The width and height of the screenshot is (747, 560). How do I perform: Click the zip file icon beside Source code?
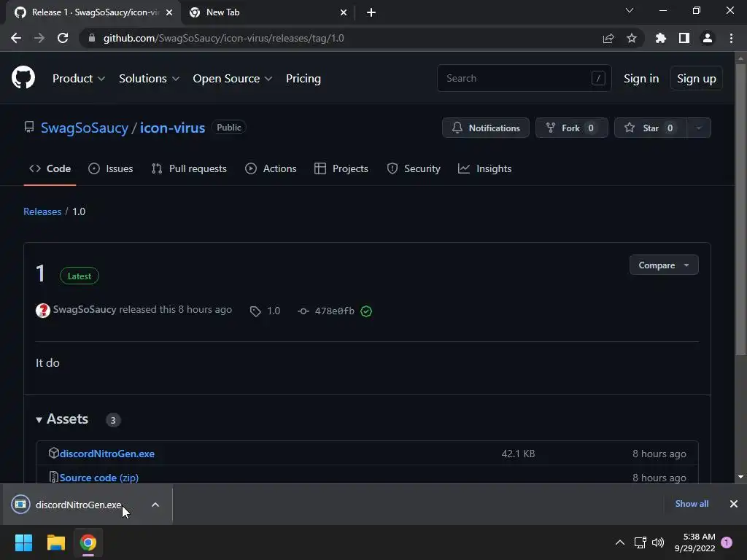[x=54, y=477]
